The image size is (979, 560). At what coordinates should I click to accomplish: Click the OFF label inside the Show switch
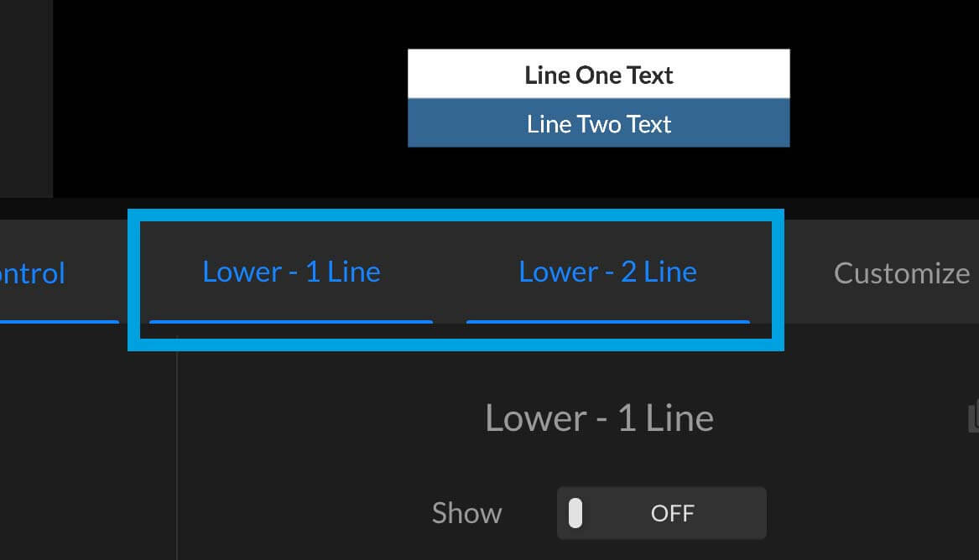[673, 513]
